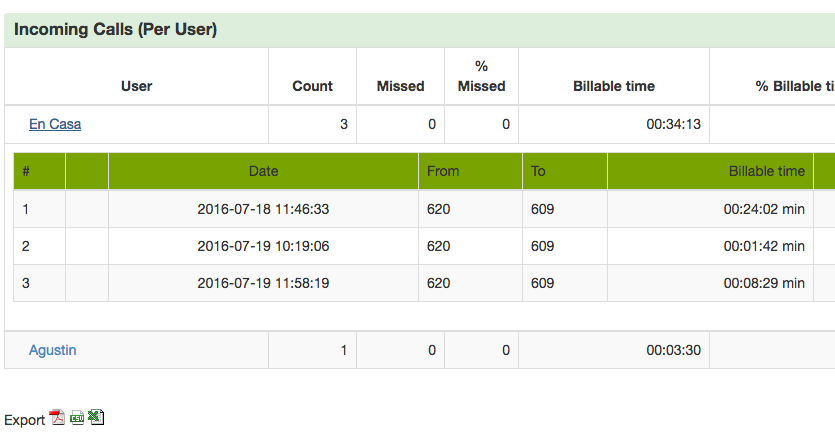Select call row dated 2016-07-18 11:46:33

[x=424, y=209]
